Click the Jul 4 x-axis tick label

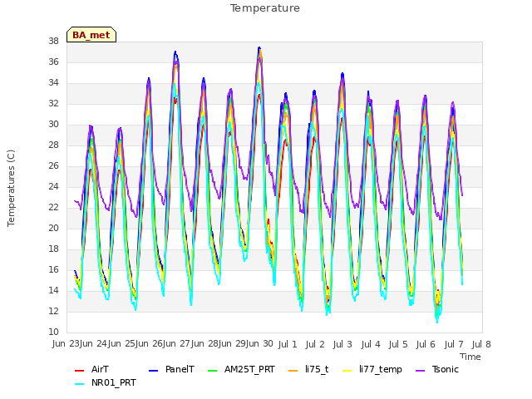(371, 344)
